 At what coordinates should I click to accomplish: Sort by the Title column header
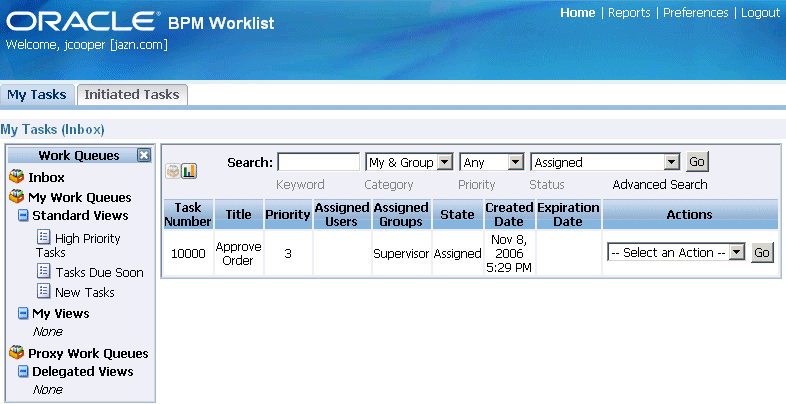click(x=238, y=215)
